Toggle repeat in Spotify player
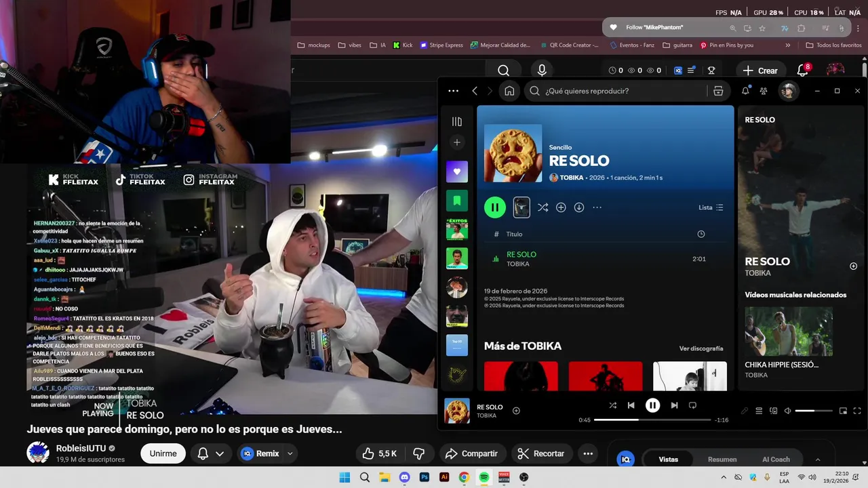This screenshot has height=488, width=868. click(x=692, y=405)
